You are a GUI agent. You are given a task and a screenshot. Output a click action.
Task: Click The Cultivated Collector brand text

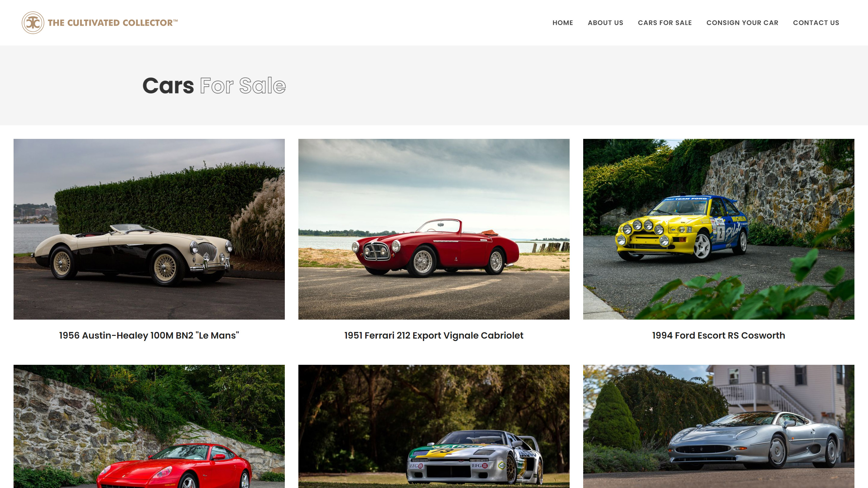[112, 23]
